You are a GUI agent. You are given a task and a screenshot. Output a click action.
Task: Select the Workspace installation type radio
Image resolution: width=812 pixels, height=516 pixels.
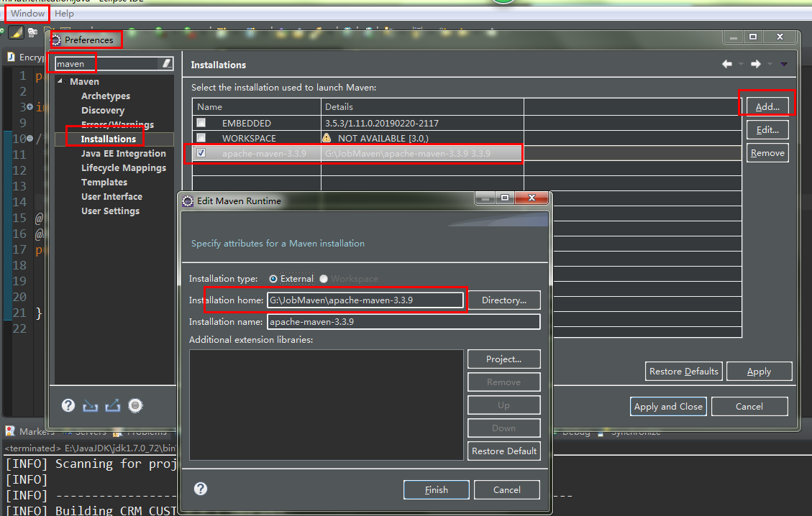point(324,278)
